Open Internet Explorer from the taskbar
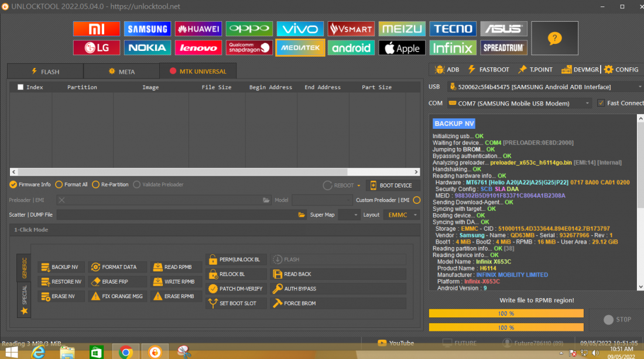 [x=38, y=352]
